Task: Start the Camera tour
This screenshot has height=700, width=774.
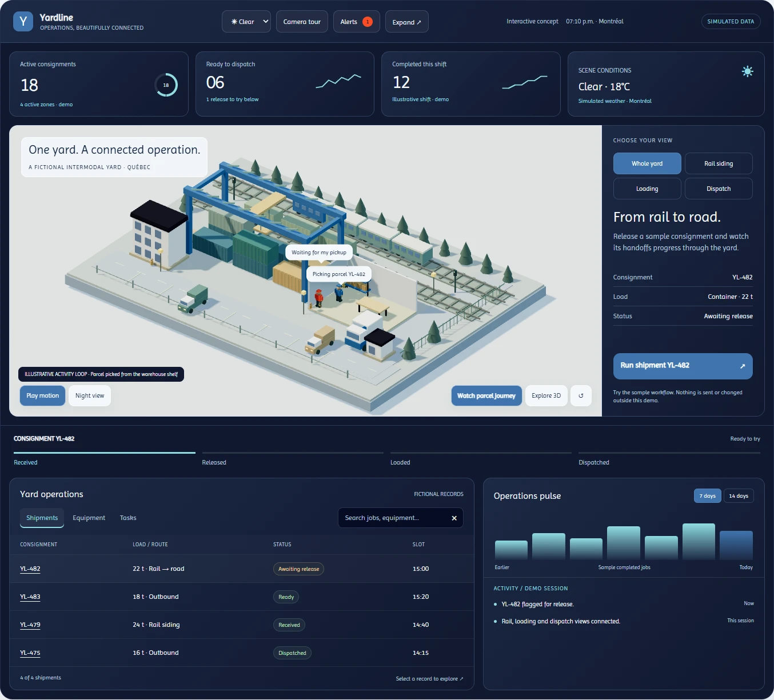Action: 302,22
